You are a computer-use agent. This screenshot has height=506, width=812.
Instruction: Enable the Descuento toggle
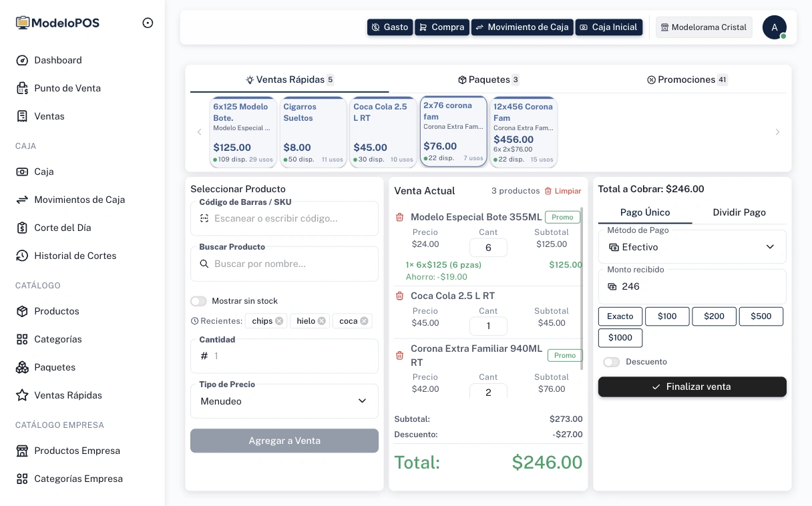(611, 362)
